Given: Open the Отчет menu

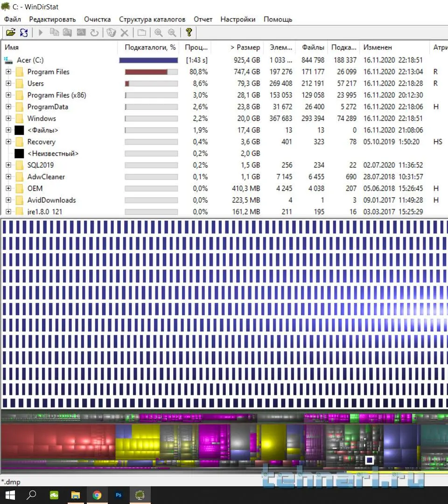Looking at the screenshot, I should click(x=203, y=19).
